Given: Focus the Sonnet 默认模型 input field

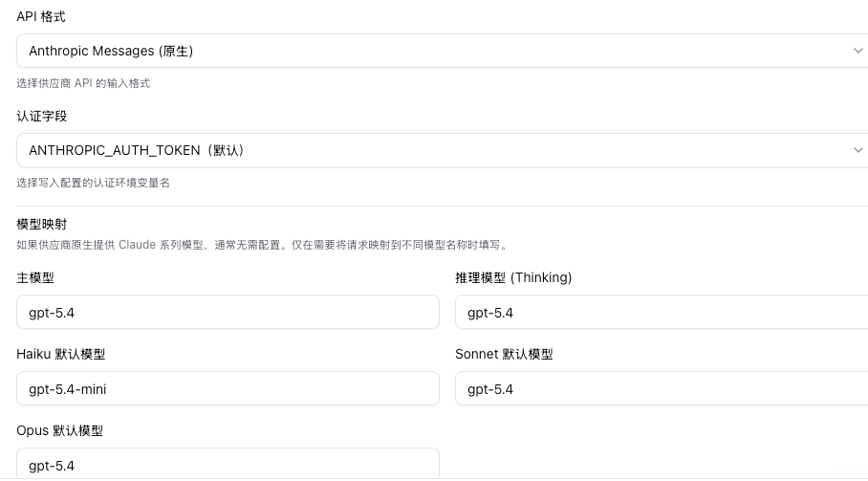Looking at the screenshot, I should point(662,388).
